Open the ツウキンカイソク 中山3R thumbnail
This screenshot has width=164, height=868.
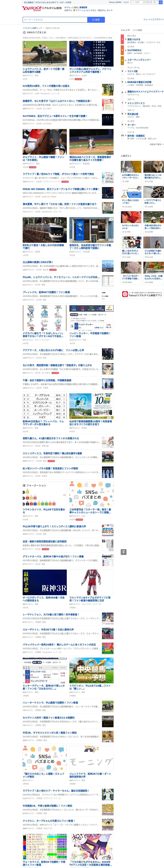pyautogui.click(x=45, y=494)
